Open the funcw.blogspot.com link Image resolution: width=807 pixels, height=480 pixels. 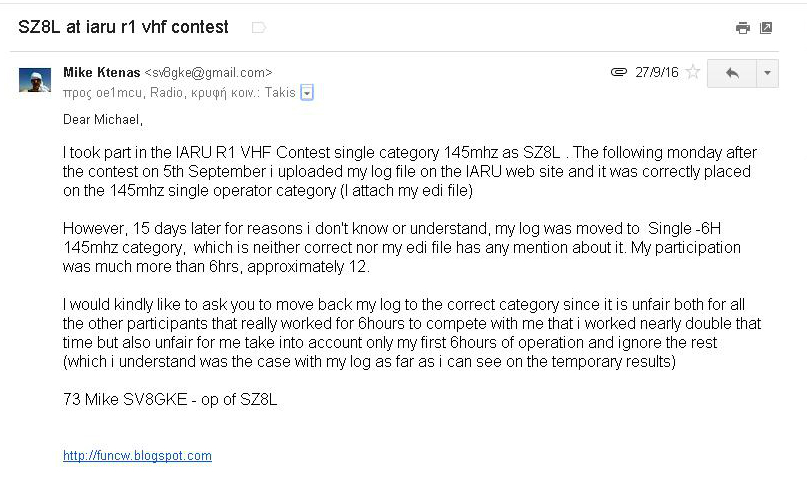(x=137, y=456)
